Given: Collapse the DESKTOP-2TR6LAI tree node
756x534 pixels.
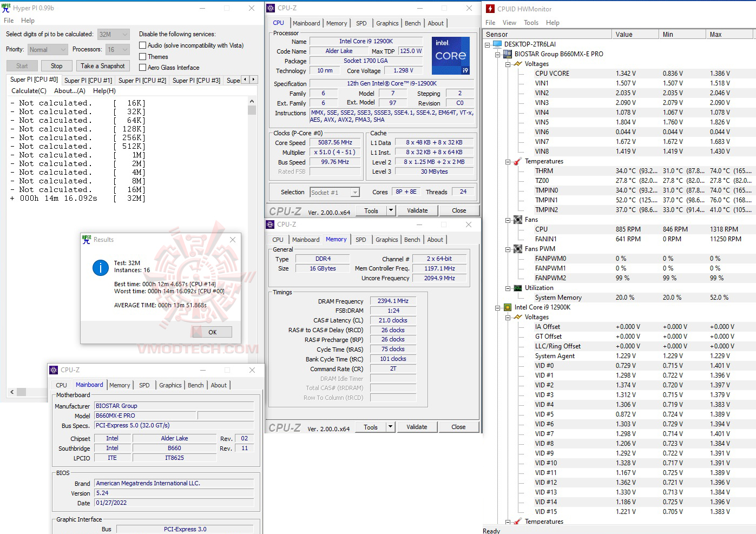Looking at the screenshot, I should [x=488, y=44].
